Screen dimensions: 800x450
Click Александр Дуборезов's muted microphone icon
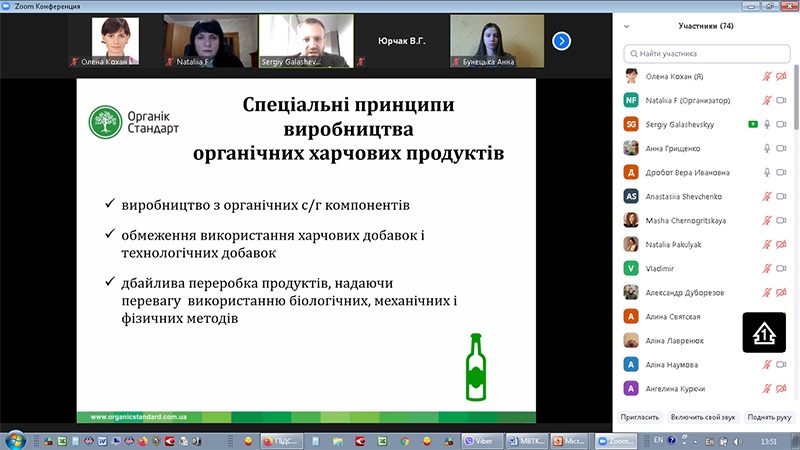(x=767, y=292)
